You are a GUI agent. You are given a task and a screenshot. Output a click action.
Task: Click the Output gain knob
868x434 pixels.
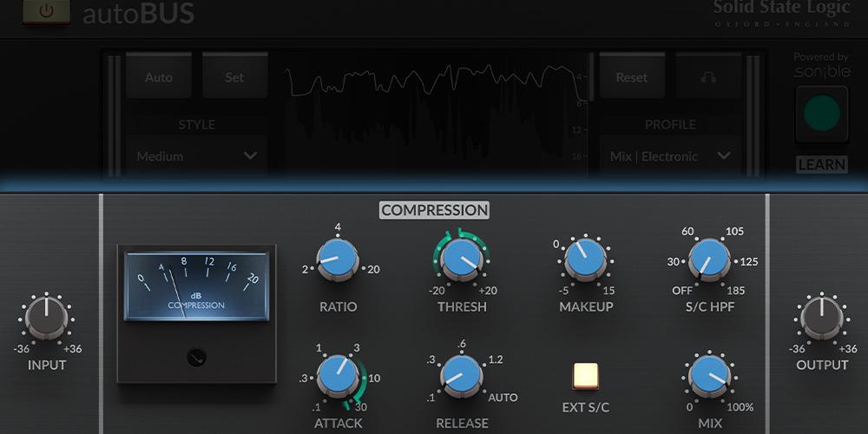tap(821, 318)
